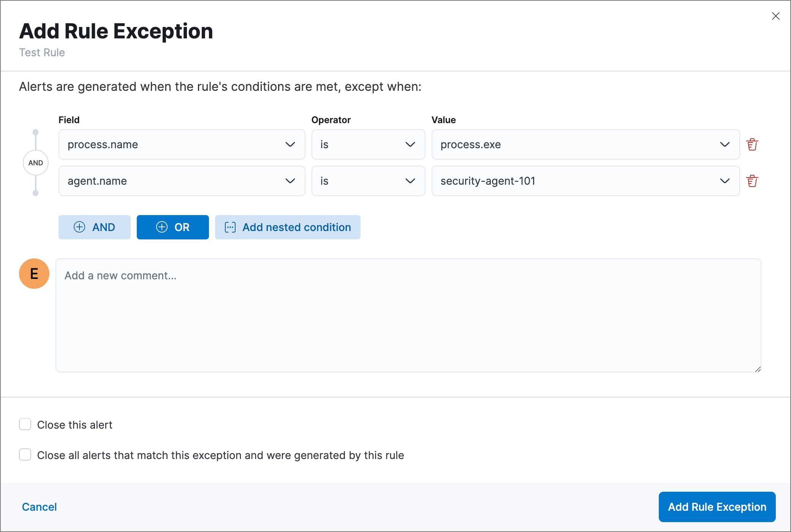The width and height of the screenshot is (791, 532).
Task: Click the nested condition brackets icon
Action: click(231, 227)
